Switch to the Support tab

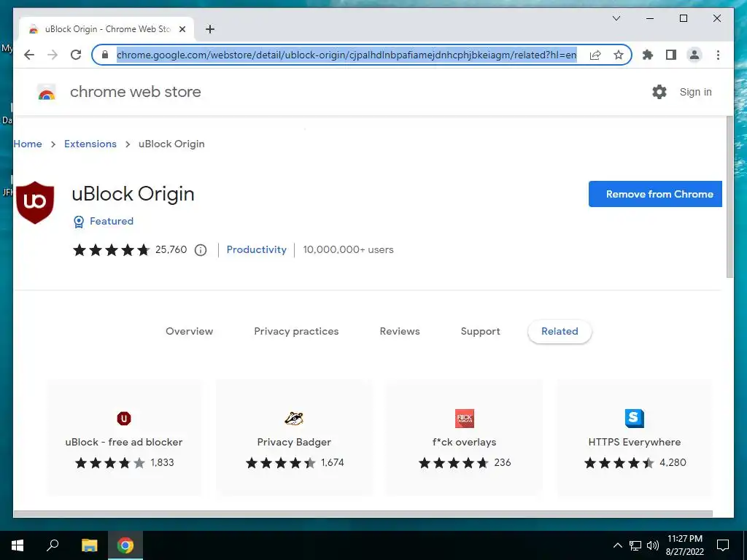pos(480,332)
